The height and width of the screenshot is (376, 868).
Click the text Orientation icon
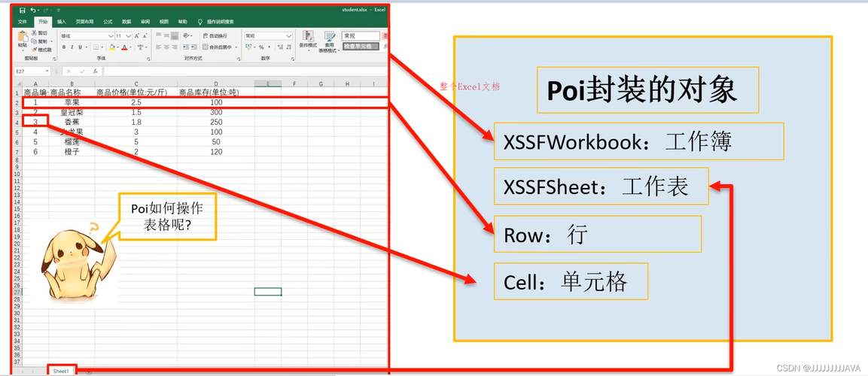[187, 35]
